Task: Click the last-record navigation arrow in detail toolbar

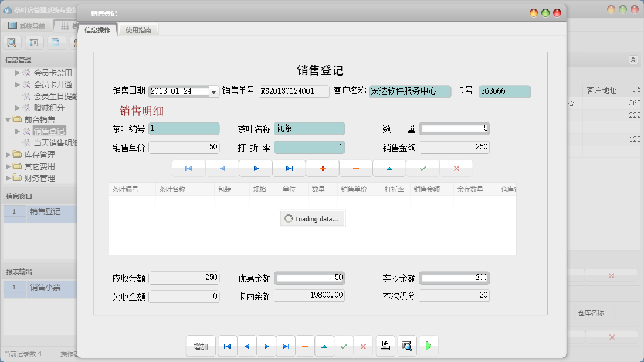Action: coord(290,169)
